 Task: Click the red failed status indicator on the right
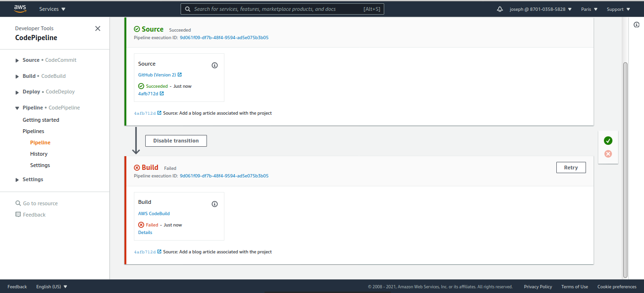tap(608, 154)
